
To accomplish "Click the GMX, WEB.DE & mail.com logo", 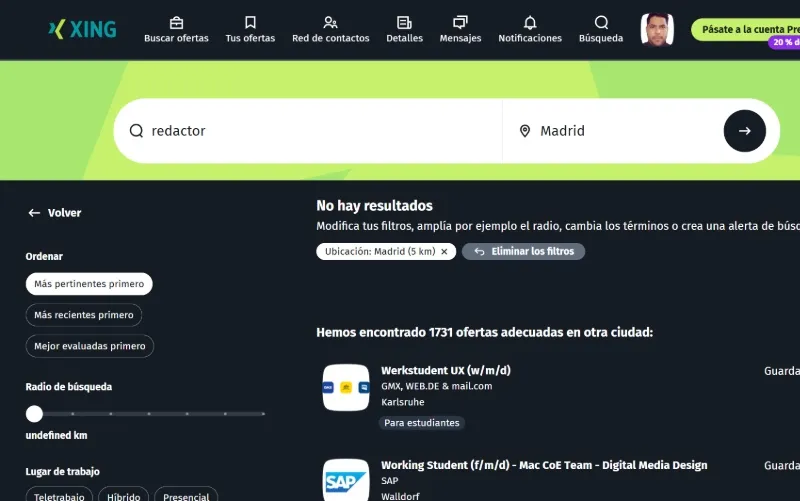I will pyautogui.click(x=346, y=387).
